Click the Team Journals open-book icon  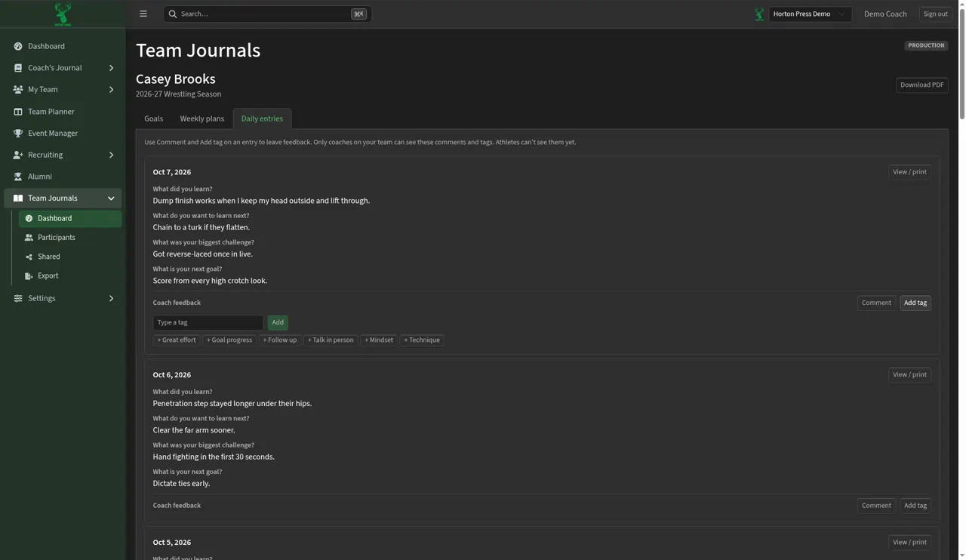pyautogui.click(x=18, y=198)
